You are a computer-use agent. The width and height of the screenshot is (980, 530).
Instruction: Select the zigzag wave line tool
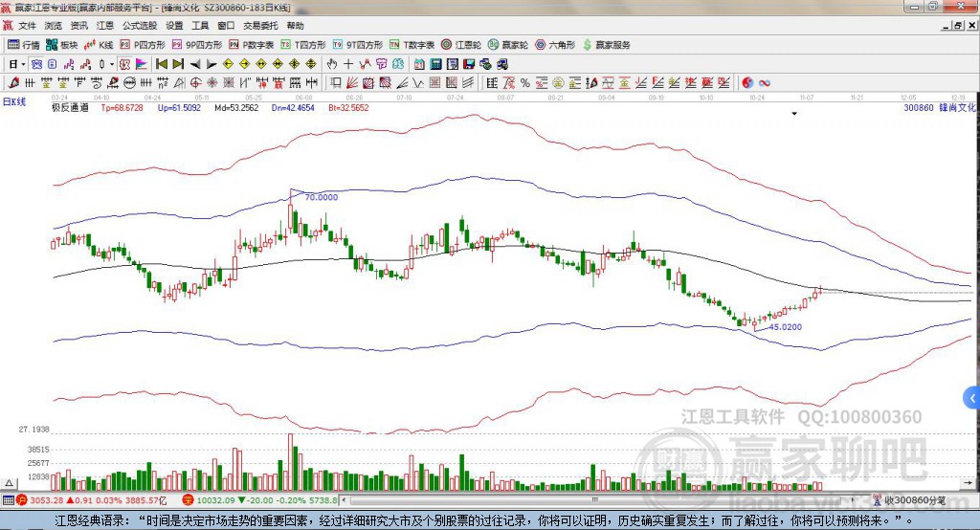coord(418,82)
